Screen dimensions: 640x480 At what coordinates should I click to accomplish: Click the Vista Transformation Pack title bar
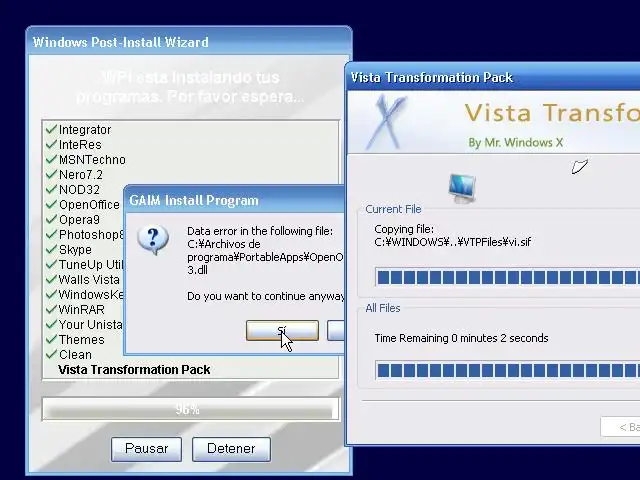click(x=493, y=77)
